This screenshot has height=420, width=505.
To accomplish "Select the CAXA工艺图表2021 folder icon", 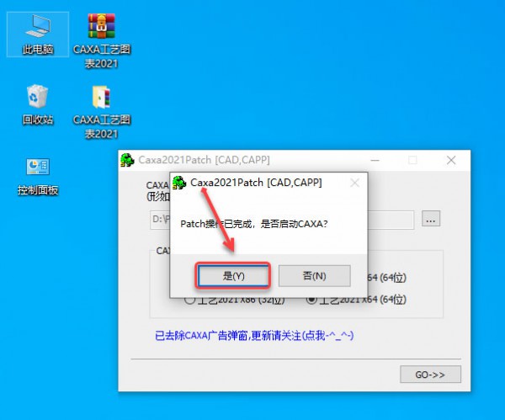I will [102, 111].
